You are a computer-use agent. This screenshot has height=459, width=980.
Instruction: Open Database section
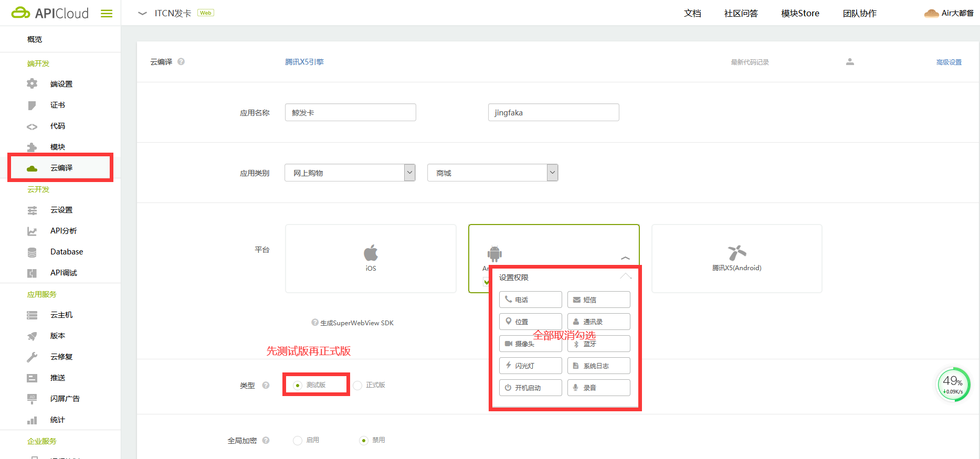pyautogui.click(x=55, y=252)
